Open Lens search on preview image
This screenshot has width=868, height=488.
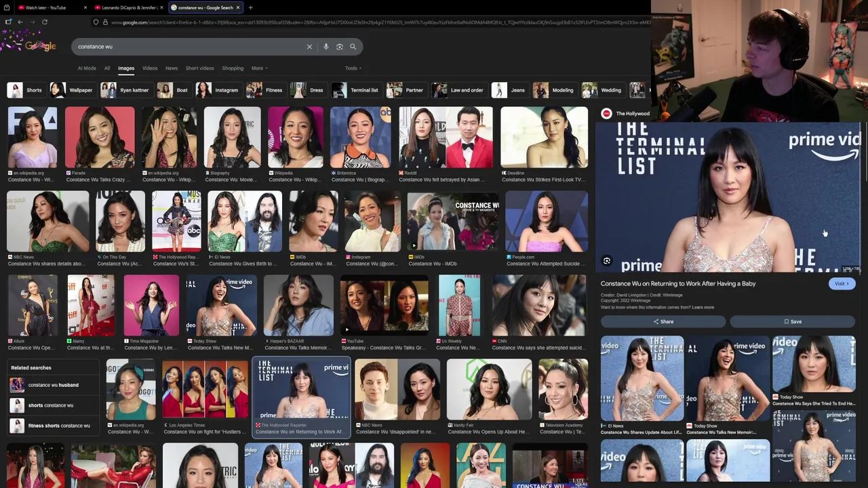[x=607, y=261]
